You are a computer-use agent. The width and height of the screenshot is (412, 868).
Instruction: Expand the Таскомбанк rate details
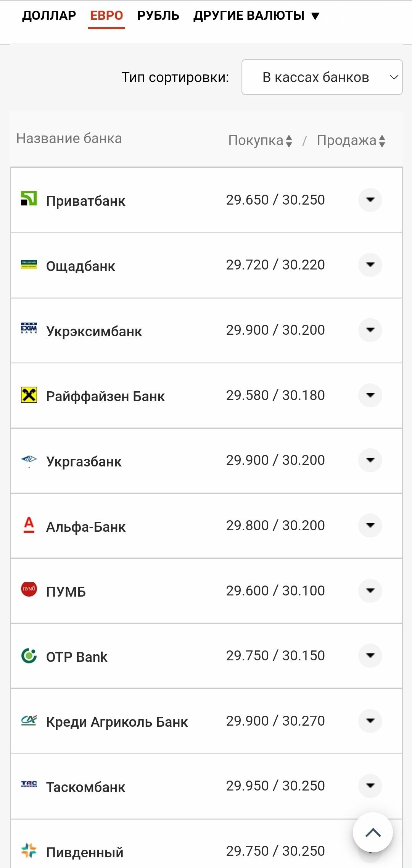coord(370,786)
